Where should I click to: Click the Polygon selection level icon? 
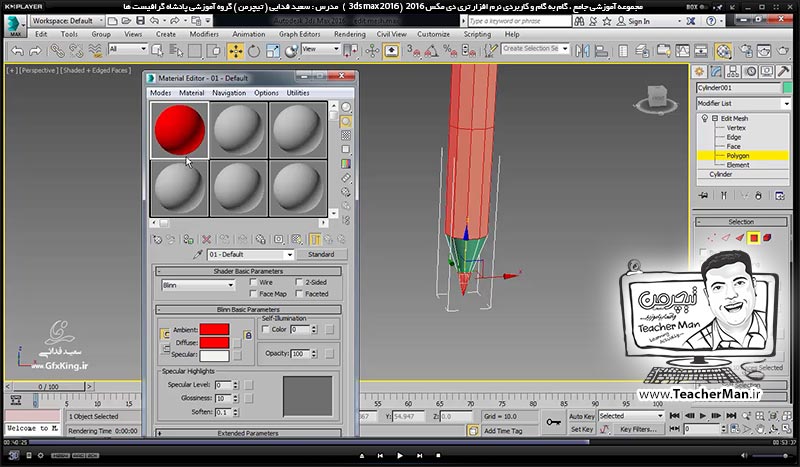click(x=754, y=238)
